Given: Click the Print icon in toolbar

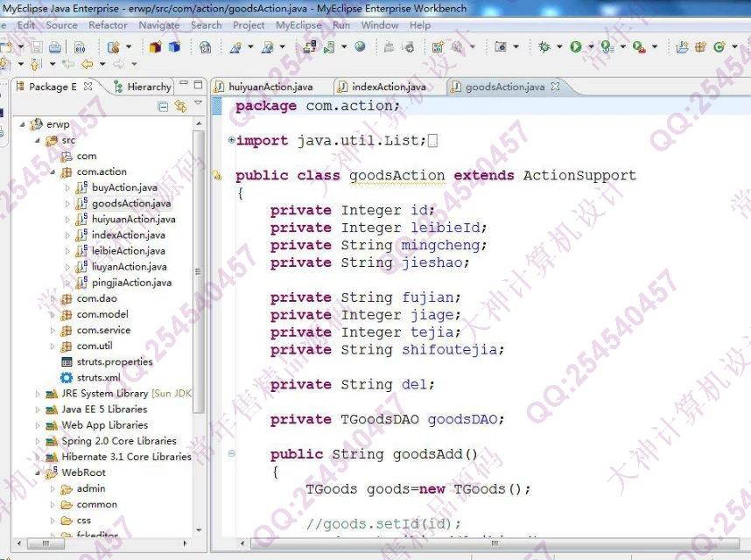Looking at the screenshot, I should [55, 47].
